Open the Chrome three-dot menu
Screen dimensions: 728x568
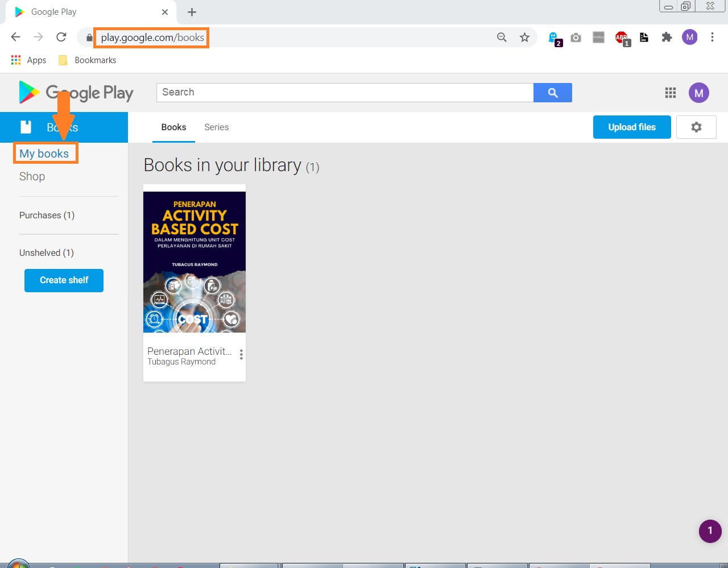click(712, 38)
